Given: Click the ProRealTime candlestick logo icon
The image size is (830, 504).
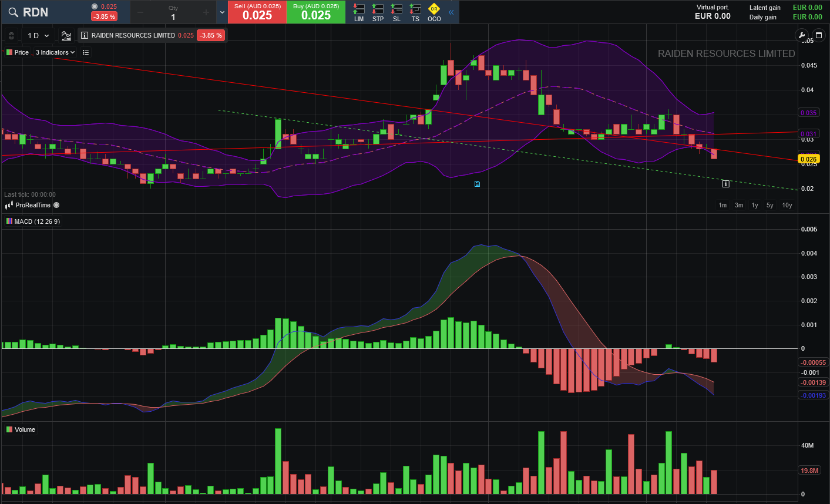Looking at the screenshot, I should (x=9, y=205).
